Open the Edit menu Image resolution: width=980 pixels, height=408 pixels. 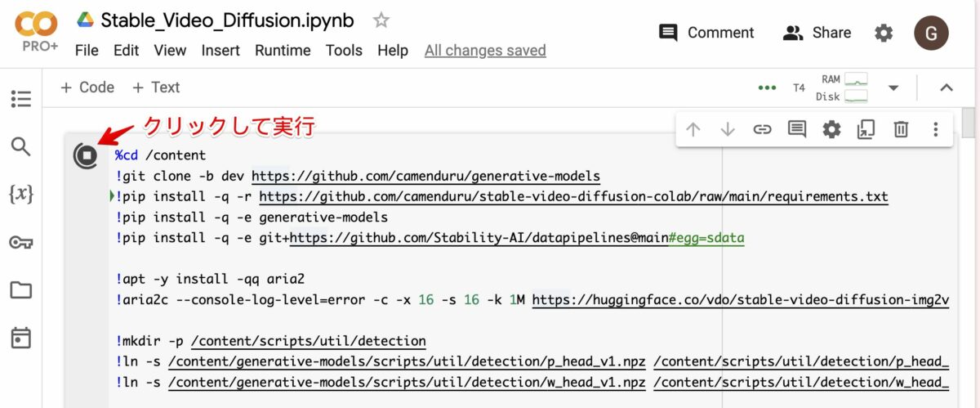(x=126, y=51)
